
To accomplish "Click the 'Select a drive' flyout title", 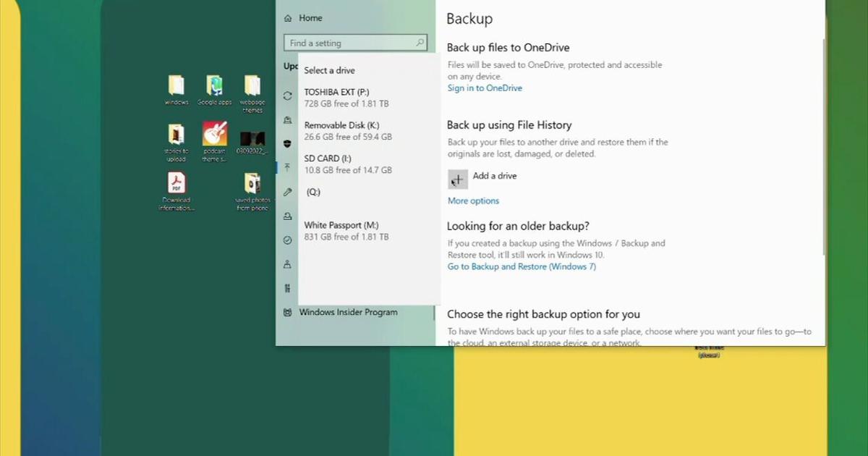I will coord(329,70).
